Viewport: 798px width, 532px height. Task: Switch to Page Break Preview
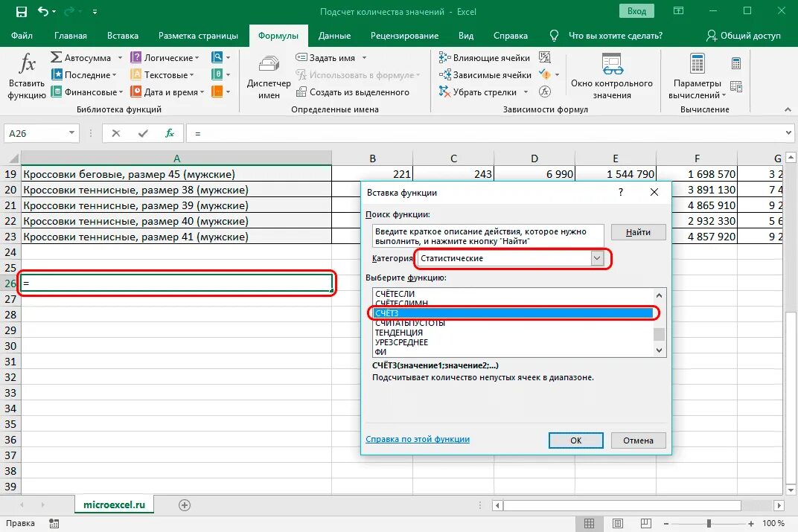(x=646, y=523)
